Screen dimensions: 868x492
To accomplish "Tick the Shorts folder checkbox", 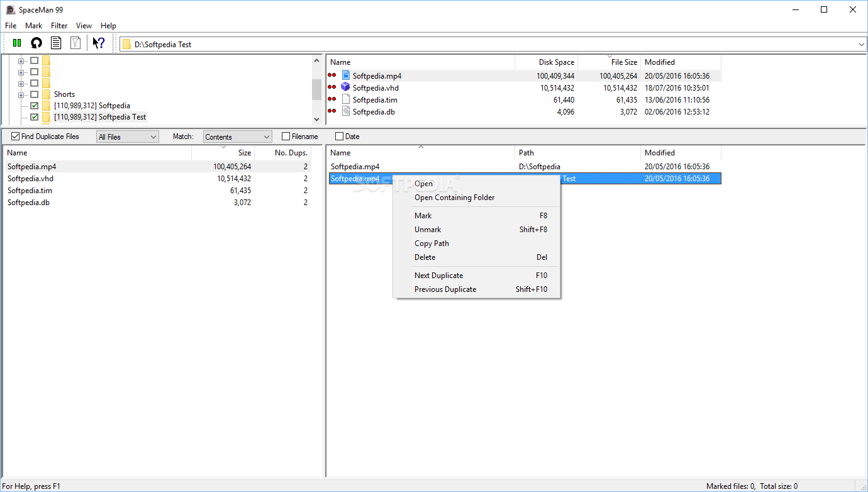I will 35,94.
